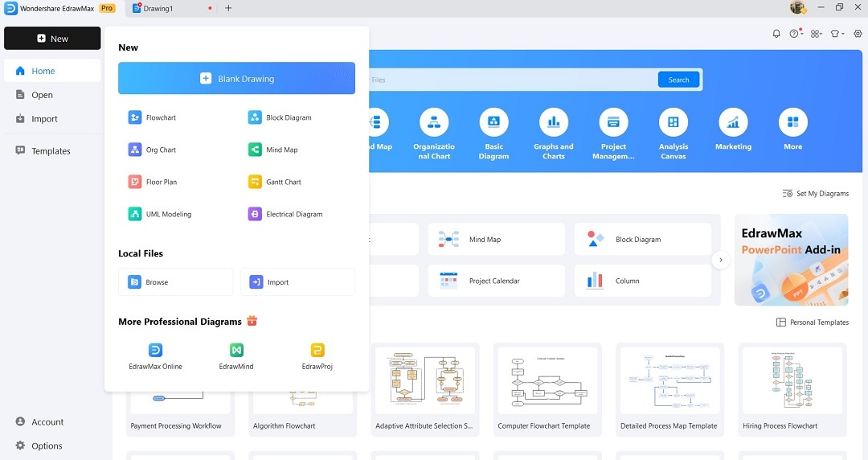The width and height of the screenshot is (868, 460).
Task: Open settings gear icon
Action: coord(858,34)
